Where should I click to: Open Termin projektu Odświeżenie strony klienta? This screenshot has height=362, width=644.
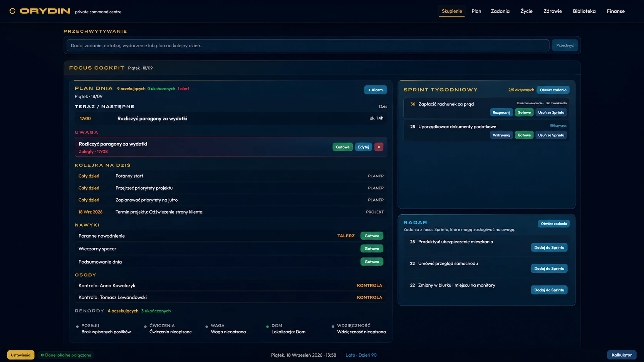point(231,212)
